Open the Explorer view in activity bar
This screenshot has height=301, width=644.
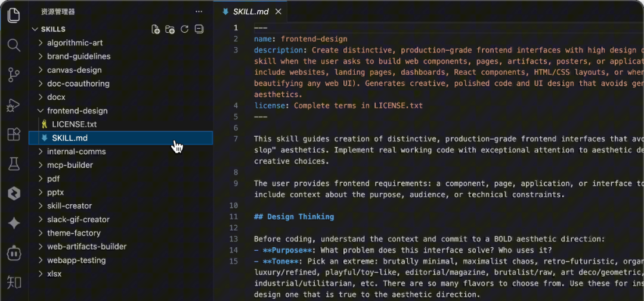(14, 16)
